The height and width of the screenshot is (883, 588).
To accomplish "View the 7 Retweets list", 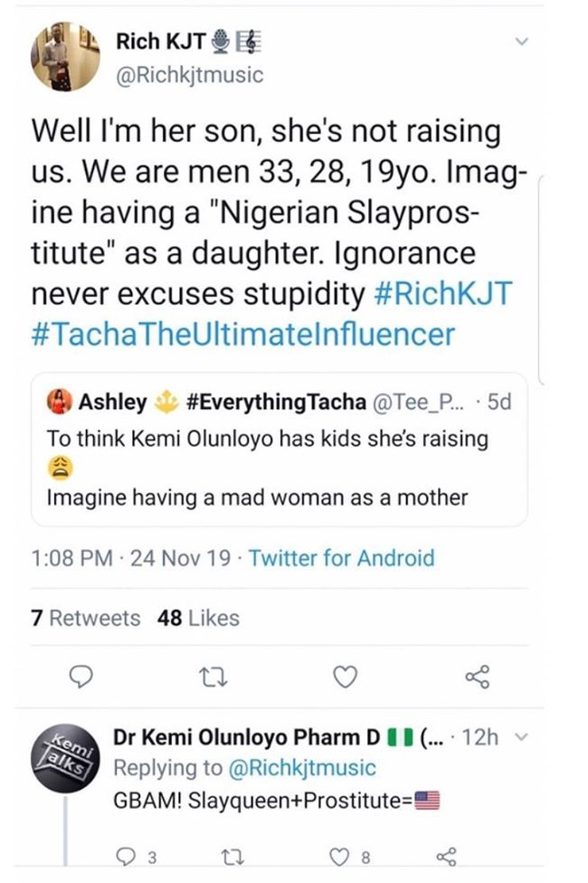I will pos(86,618).
